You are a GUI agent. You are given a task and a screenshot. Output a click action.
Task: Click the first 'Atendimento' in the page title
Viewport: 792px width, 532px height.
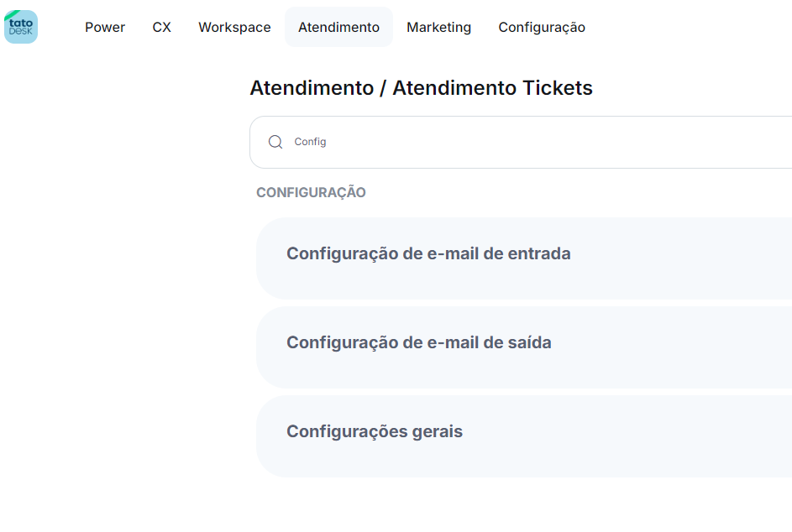click(312, 88)
